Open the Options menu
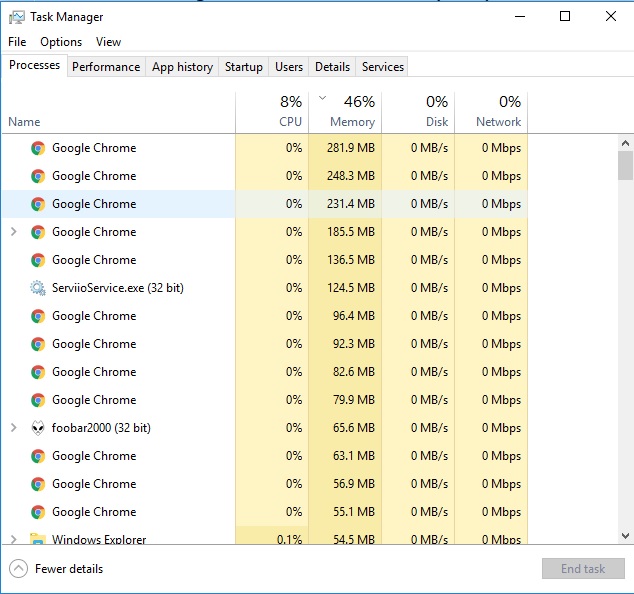Screen dimensions: 634x594 tap(61, 42)
